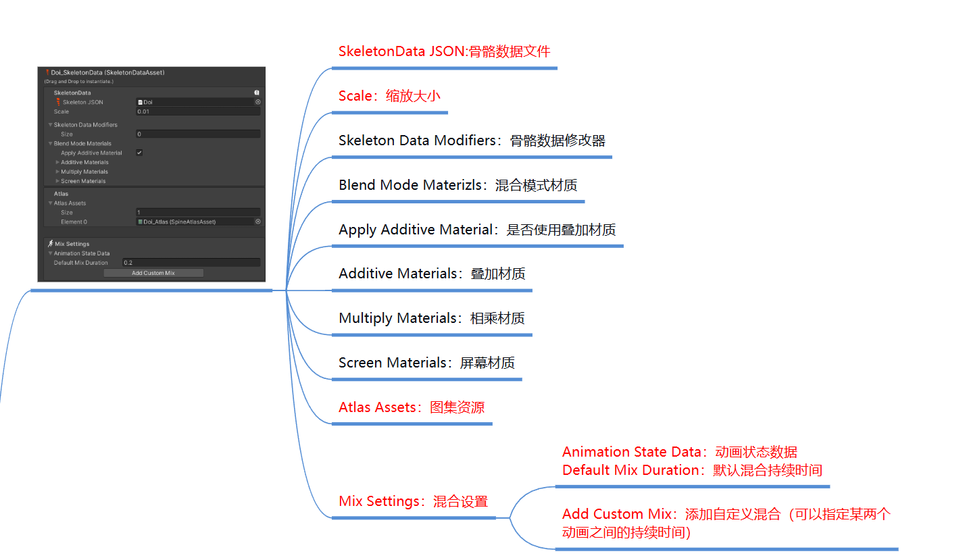The height and width of the screenshot is (560, 965).
Task: Click the green atlas icon before Doi_Atlas
Action: click(x=140, y=222)
